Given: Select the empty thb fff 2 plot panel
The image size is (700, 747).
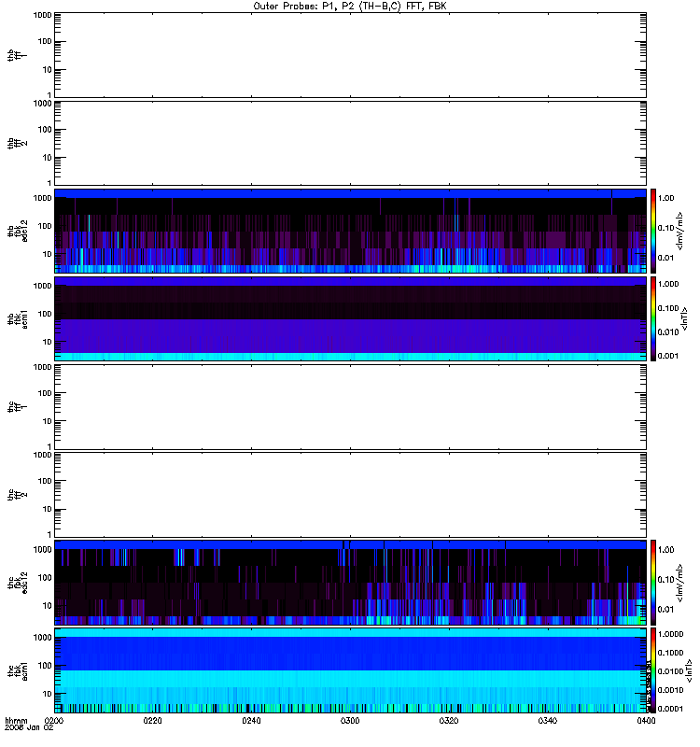Looking at the screenshot, I should (x=350, y=143).
